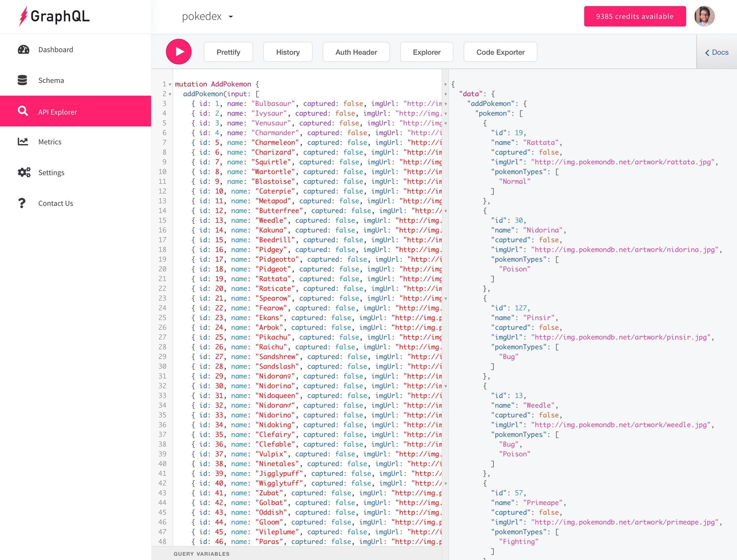The image size is (737, 560).
Task: Open the Metrics chart icon
Action: coord(23,142)
